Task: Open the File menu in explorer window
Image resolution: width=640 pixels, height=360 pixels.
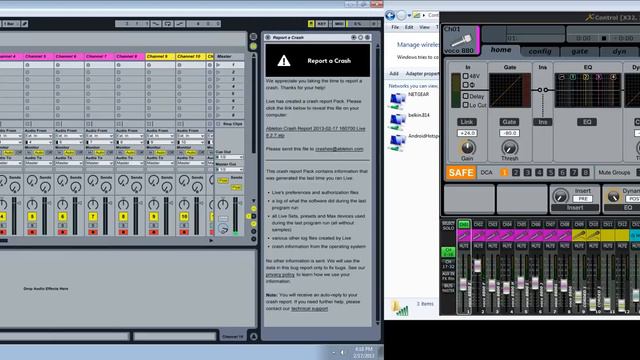Action: [x=395, y=27]
